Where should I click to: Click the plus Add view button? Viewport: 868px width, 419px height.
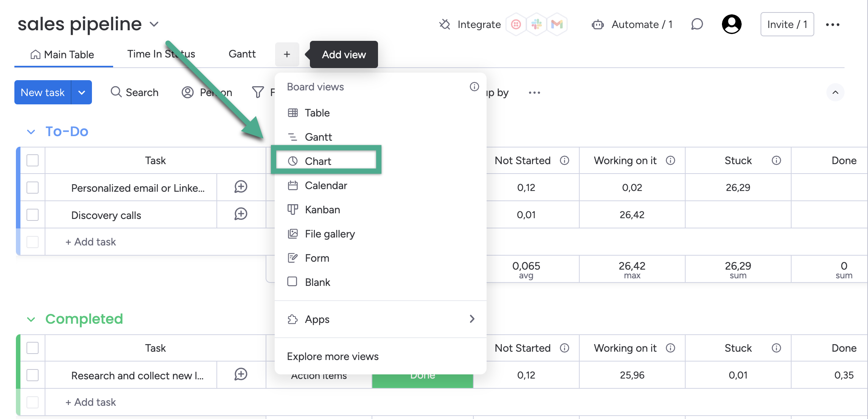[287, 54]
